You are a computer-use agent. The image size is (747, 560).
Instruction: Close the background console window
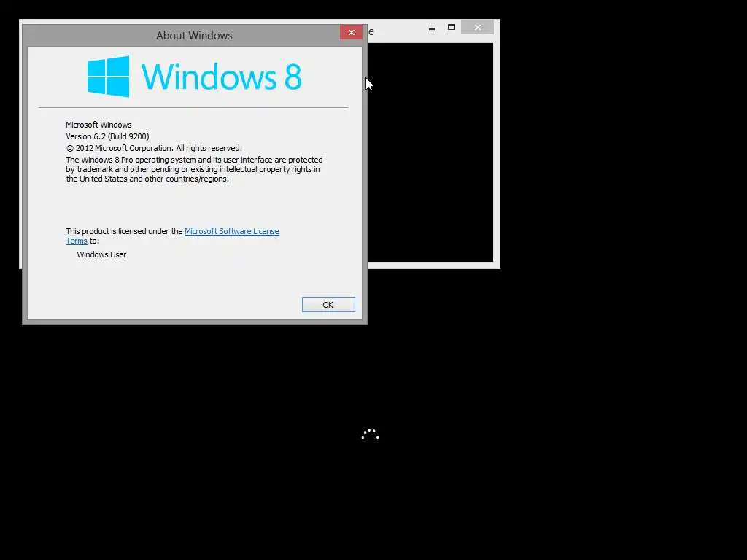click(x=477, y=28)
